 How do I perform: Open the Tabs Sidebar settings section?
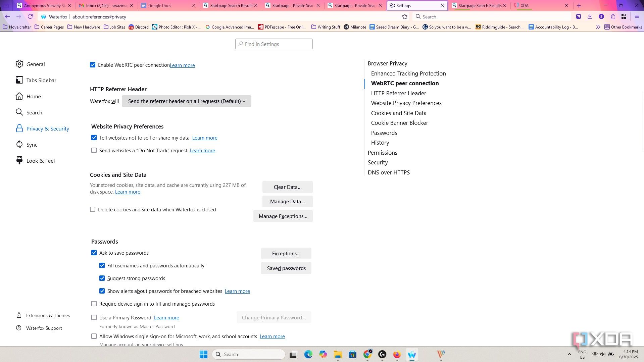[x=41, y=80]
